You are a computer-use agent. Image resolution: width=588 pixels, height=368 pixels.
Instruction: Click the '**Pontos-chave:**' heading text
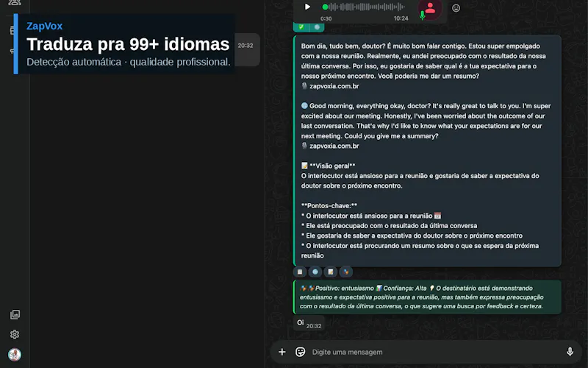329,205
